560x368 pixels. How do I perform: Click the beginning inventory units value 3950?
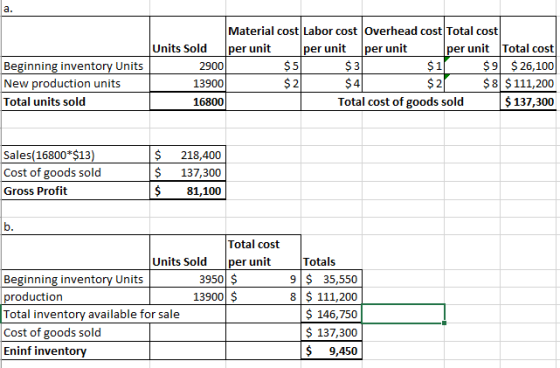pyautogui.click(x=188, y=279)
